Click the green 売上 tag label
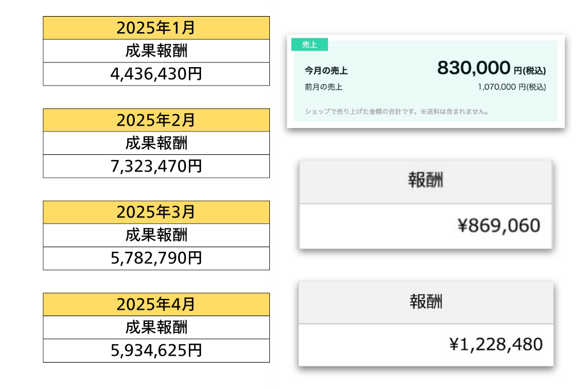This screenshot has width=588, height=389. tap(310, 45)
